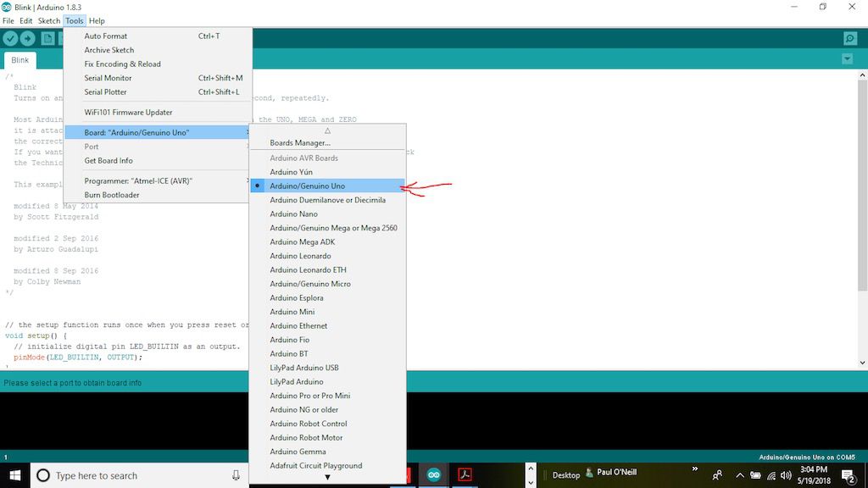Select the Arduino Esplora board
The image size is (868, 488).
click(x=328, y=297)
